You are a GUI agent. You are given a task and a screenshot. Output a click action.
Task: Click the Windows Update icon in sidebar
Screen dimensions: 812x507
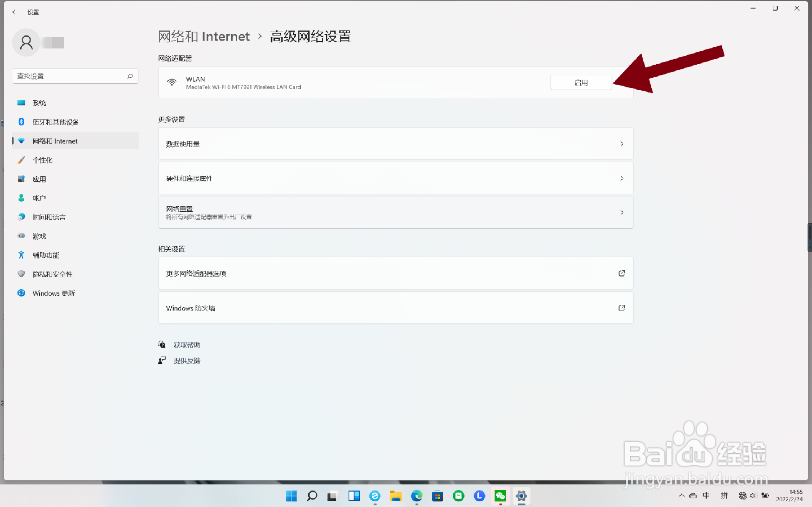(x=21, y=293)
